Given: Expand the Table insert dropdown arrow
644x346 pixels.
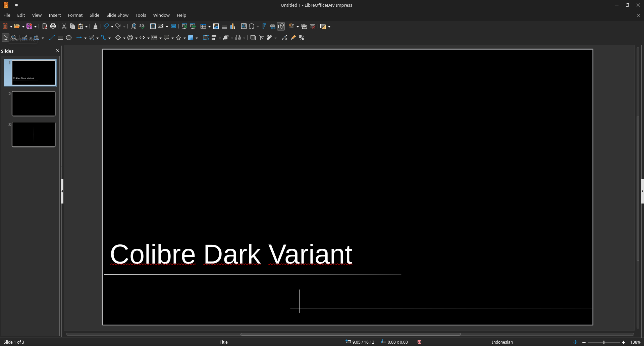Looking at the screenshot, I should (209, 27).
